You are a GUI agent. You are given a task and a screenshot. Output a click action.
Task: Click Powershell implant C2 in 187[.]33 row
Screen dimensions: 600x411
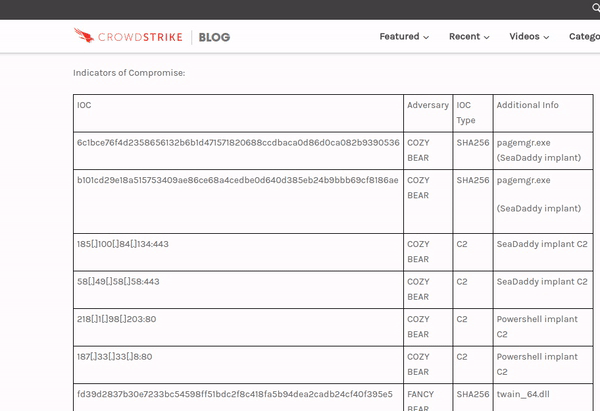coord(537,364)
